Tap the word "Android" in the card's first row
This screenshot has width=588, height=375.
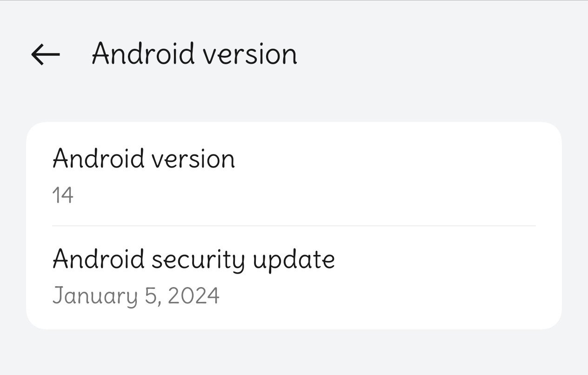99,159
